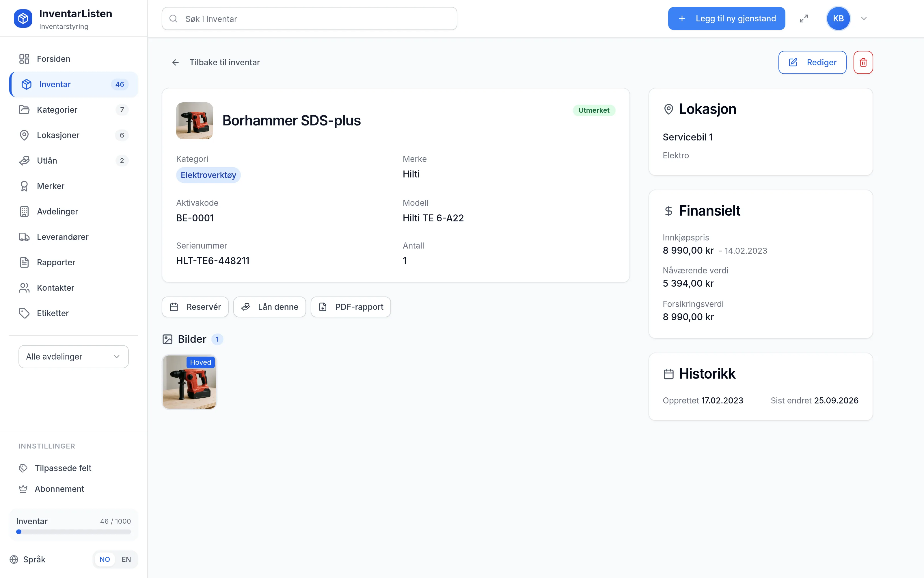
Task: Click the search magnifier icon
Action: coord(173,19)
